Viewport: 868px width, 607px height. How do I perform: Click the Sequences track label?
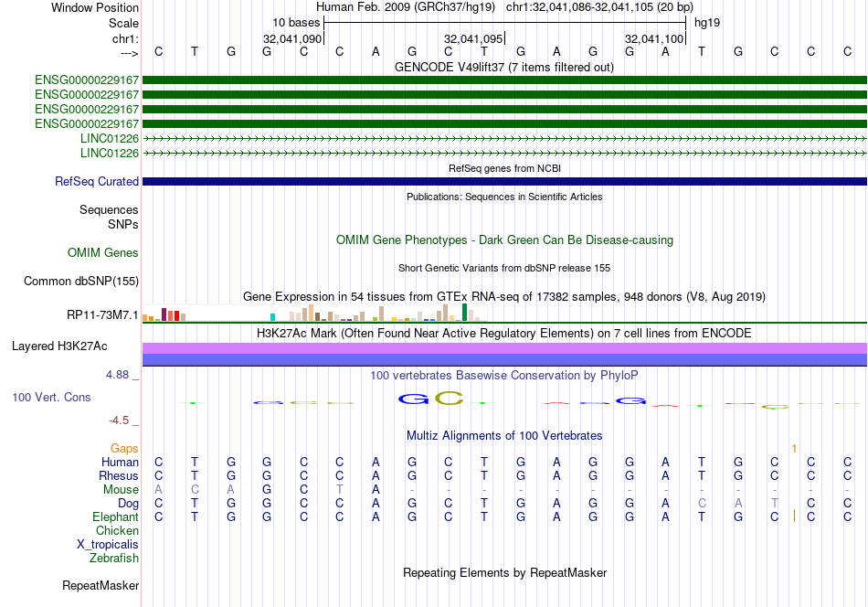[x=109, y=210]
